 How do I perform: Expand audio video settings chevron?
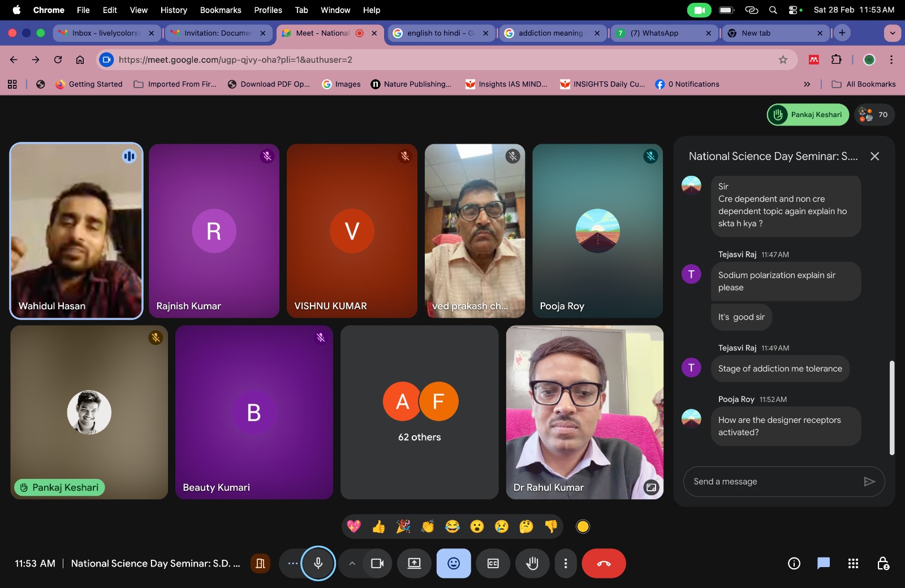pyautogui.click(x=352, y=564)
